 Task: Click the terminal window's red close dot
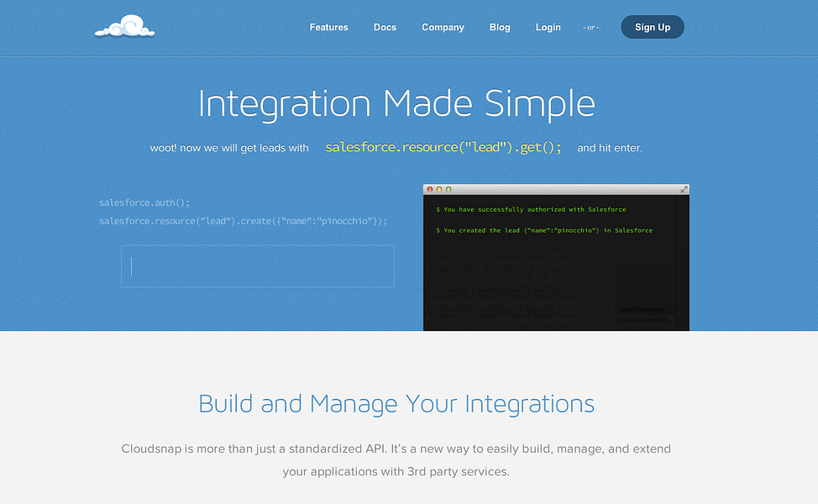[430, 189]
